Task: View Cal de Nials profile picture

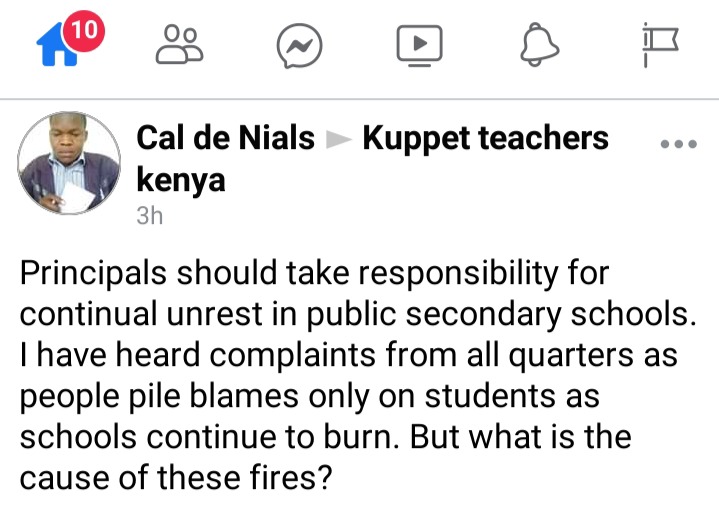Action: click(x=69, y=163)
